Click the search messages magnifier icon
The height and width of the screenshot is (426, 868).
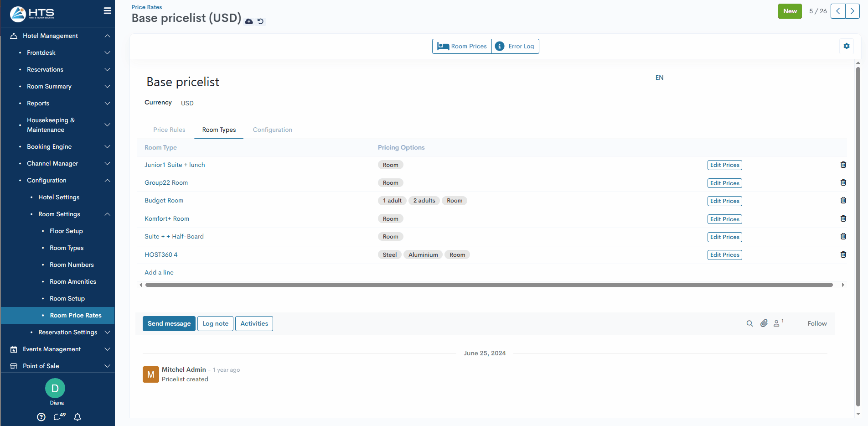749,323
